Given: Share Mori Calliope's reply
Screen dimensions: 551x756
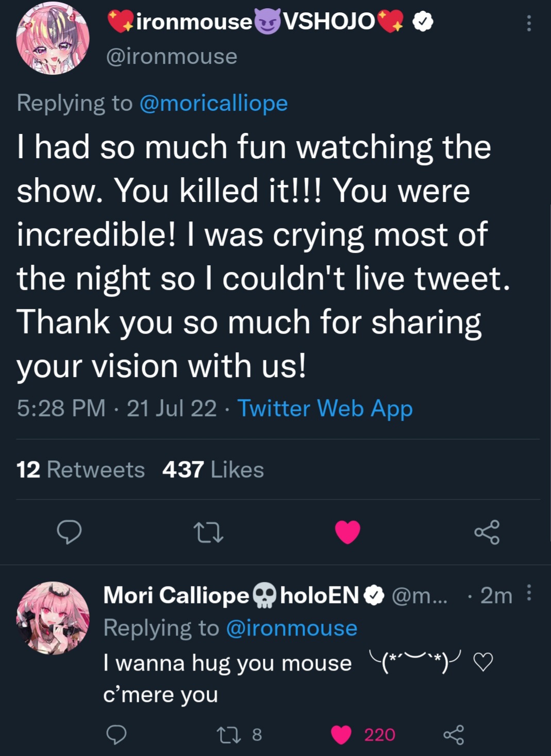Looking at the screenshot, I should click(x=454, y=734).
